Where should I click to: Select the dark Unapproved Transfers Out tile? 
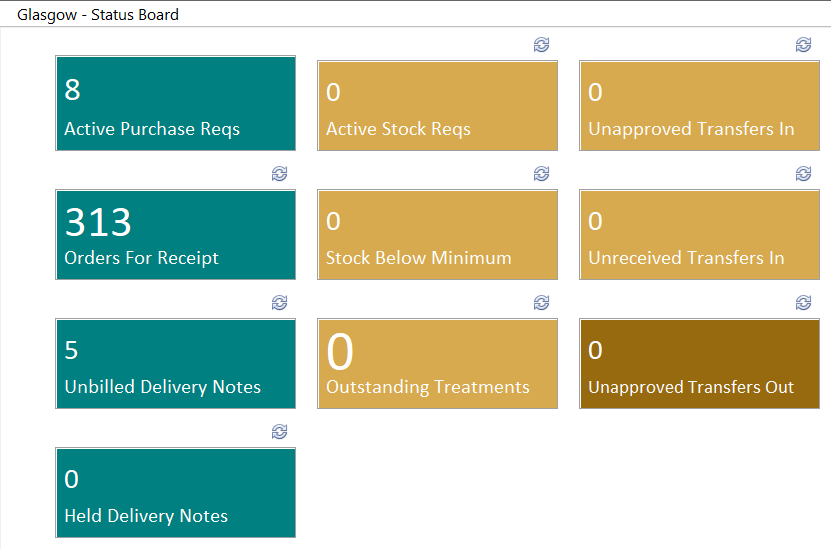(x=700, y=364)
